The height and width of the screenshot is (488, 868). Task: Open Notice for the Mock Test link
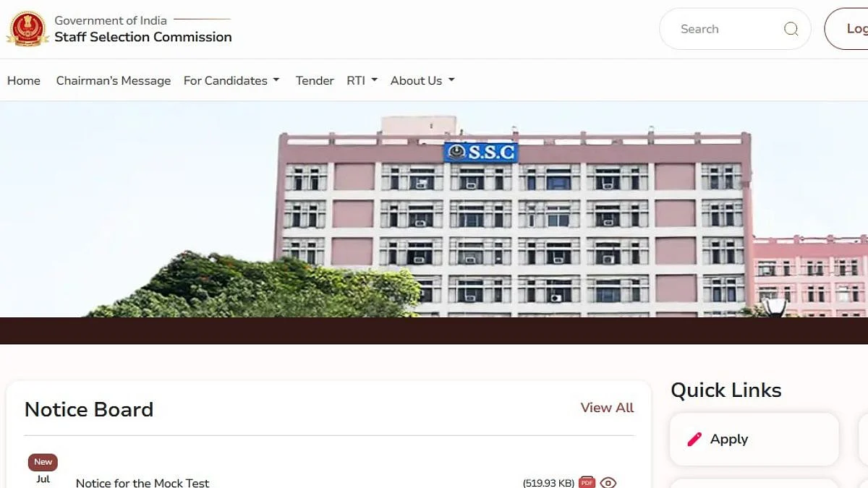coord(142,482)
